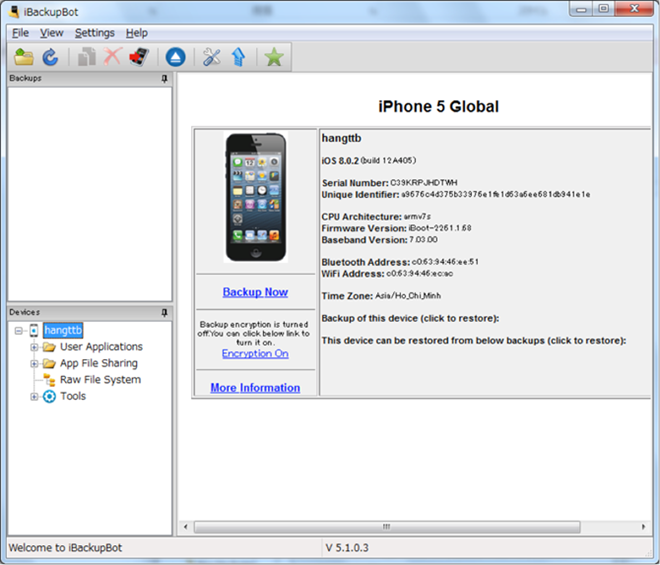Expand the App File Sharing node
The height and width of the screenshot is (565, 660).
click(x=34, y=363)
